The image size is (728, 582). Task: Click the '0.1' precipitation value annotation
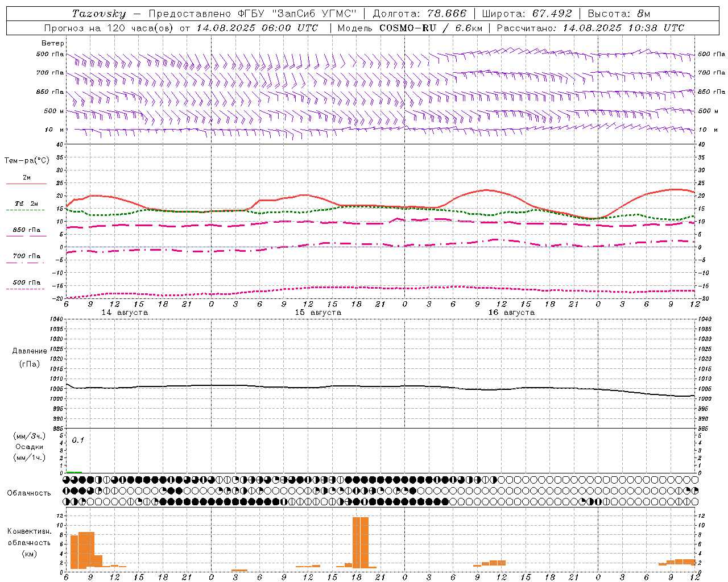78,440
